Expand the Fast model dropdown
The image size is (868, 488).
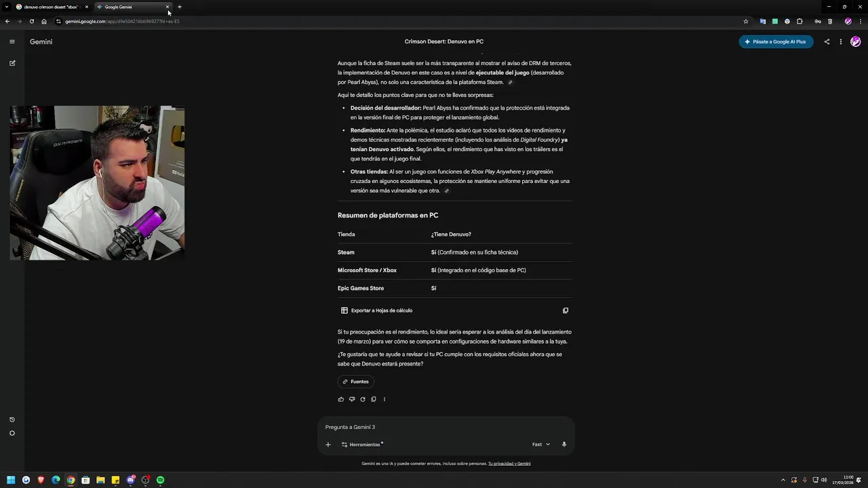[x=541, y=445]
